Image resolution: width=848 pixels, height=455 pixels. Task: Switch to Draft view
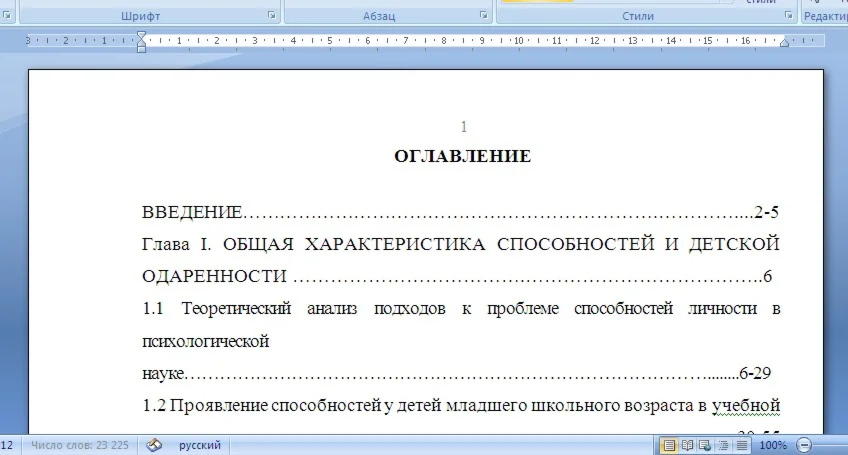tap(742, 445)
